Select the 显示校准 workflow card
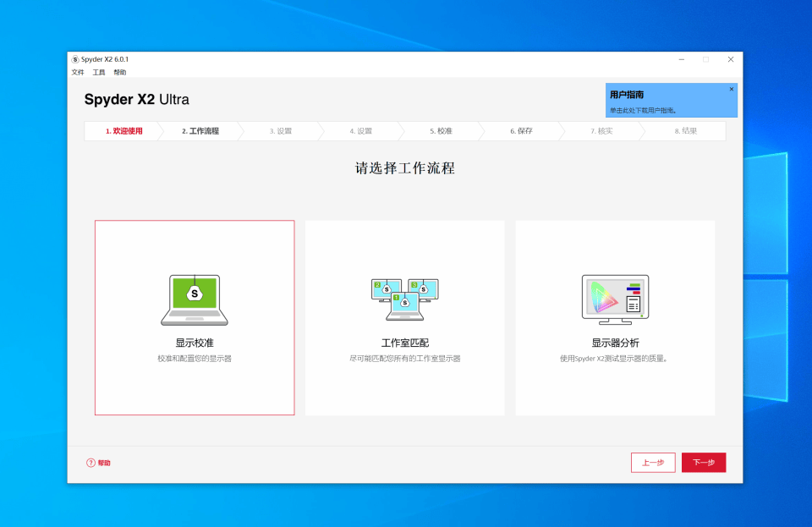 194,317
